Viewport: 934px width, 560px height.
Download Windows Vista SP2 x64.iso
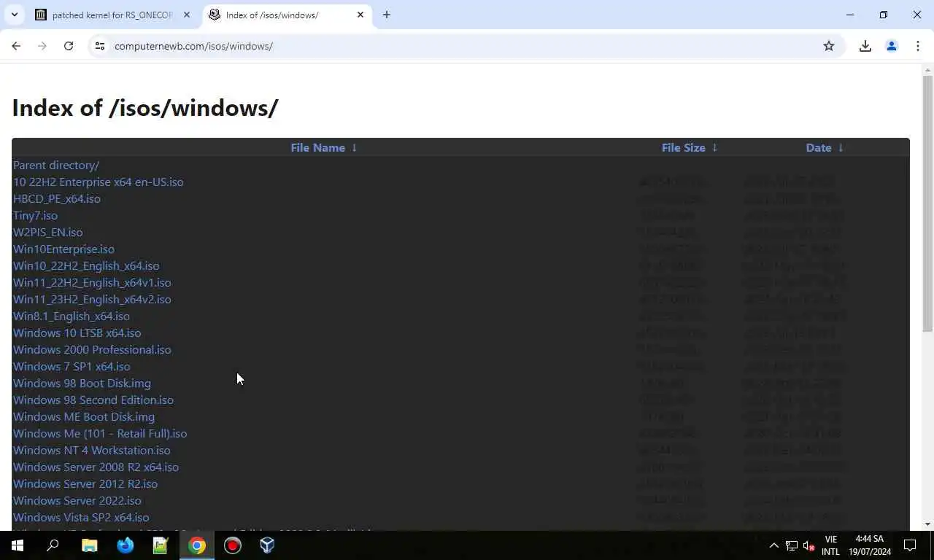pos(81,517)
